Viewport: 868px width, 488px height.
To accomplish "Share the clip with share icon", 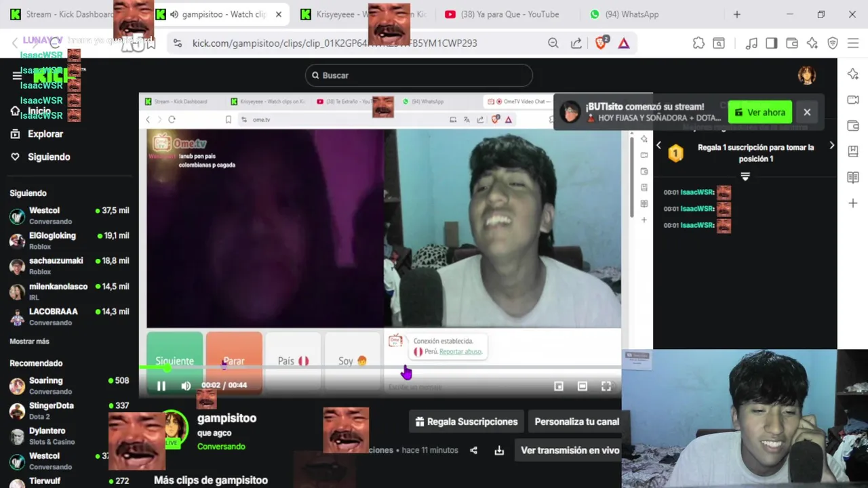I will point(474,450).
